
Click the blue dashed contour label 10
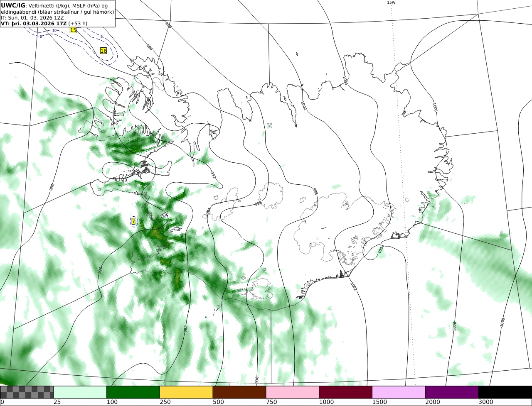click(54, 30)
